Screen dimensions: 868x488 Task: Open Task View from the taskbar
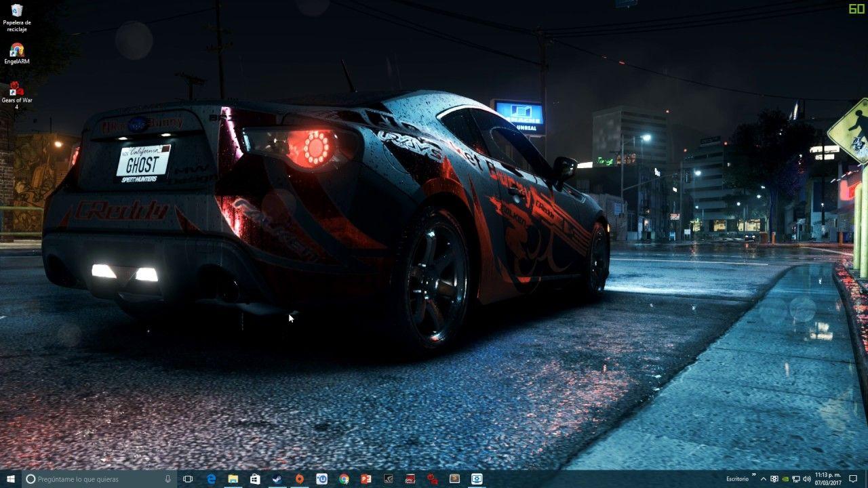point(189,479)
